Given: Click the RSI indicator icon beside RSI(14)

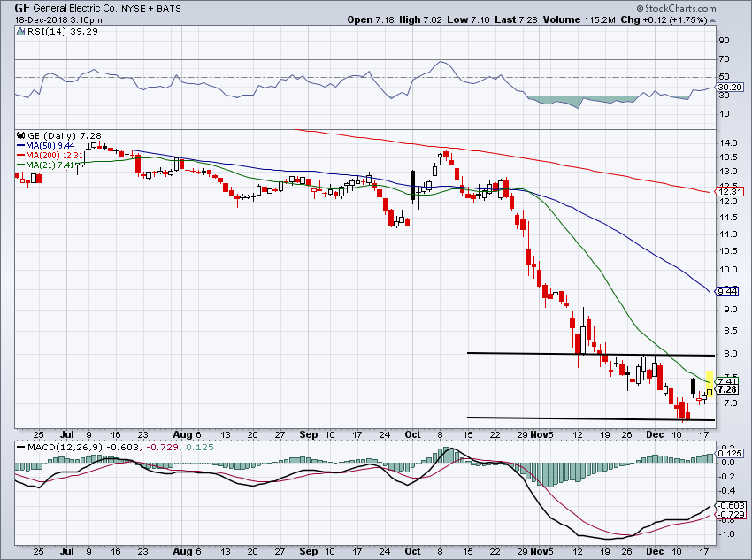Looking at the screenshot, I should pyautogui.click(x=20, y=32).
